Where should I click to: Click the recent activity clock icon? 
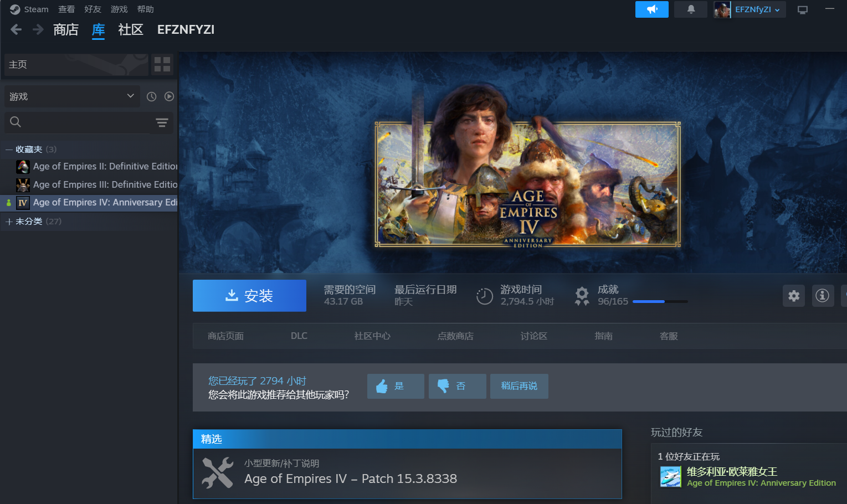(x=151, y=96)
